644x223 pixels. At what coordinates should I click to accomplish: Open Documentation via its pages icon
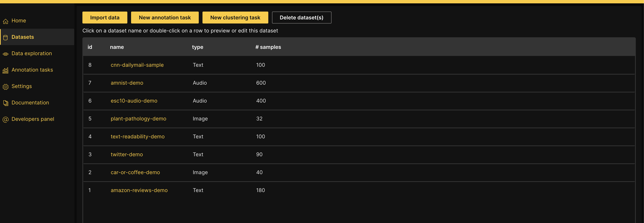(6, 103)
